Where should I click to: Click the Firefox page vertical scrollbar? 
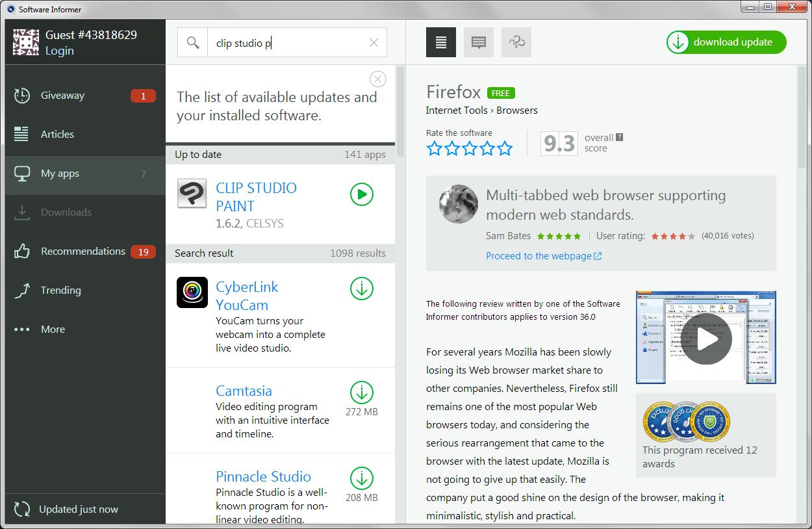pyautogui.click(x=801, y=117)
